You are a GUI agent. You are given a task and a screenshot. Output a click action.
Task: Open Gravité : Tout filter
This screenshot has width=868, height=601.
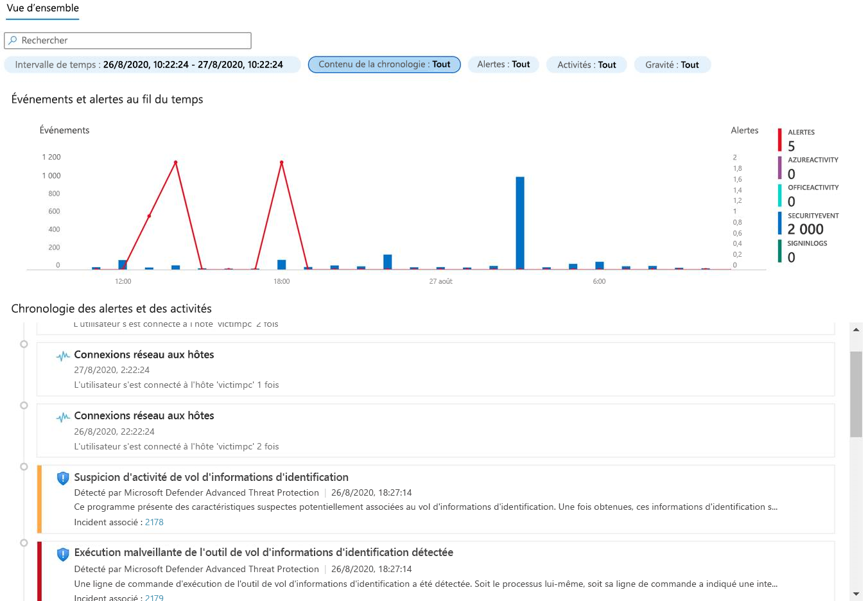pyautogui.click(x=672, y=65)
